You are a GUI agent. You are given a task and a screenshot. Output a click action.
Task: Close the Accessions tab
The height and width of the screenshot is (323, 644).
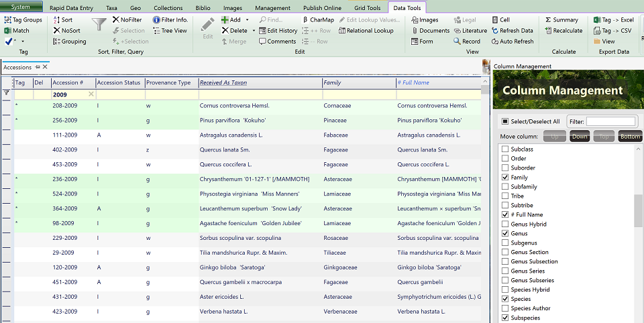[x=45, y=67]
